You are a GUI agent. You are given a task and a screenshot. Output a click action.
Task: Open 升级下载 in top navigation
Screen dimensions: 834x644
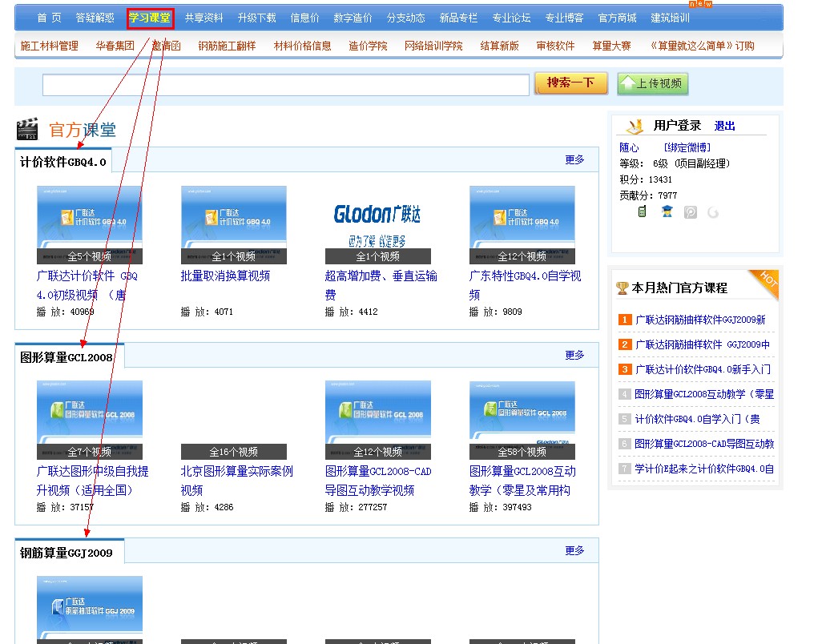(x=257, y=18)
